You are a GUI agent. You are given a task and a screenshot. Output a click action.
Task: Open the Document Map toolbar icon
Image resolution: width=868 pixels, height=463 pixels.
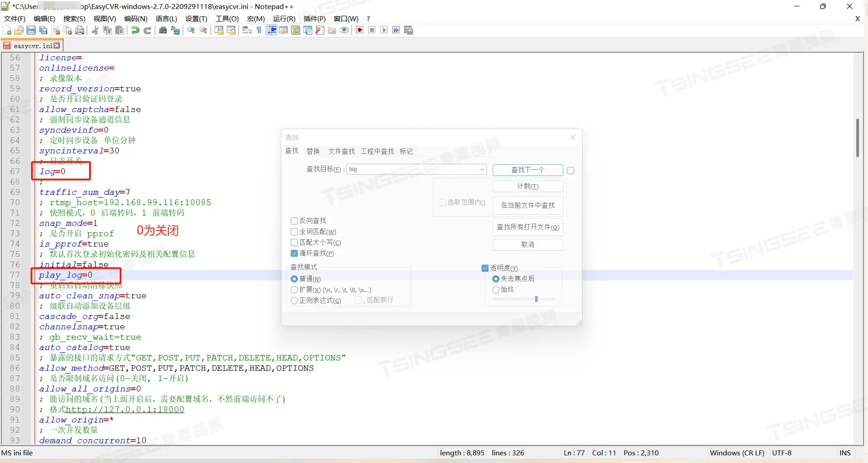click(x=296, y=30)
